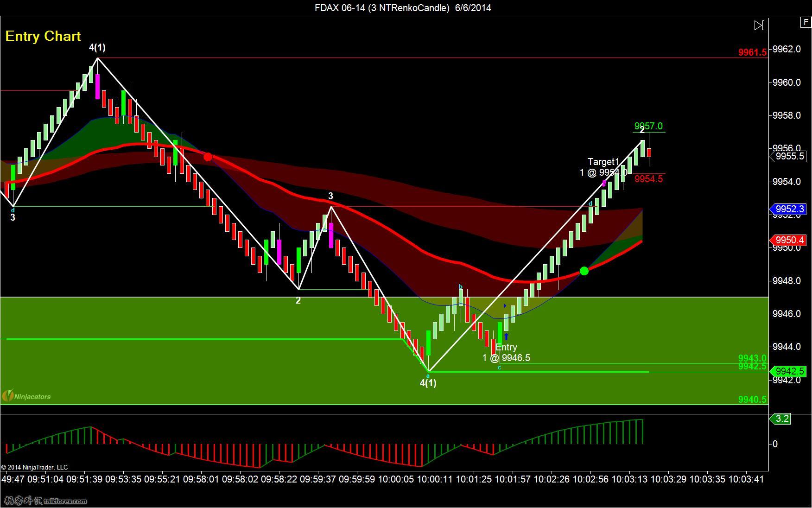Select the red 9954.5 level label
Image resolution: width=812 pixels, height=508 pixels.
[x=648, y=179]
